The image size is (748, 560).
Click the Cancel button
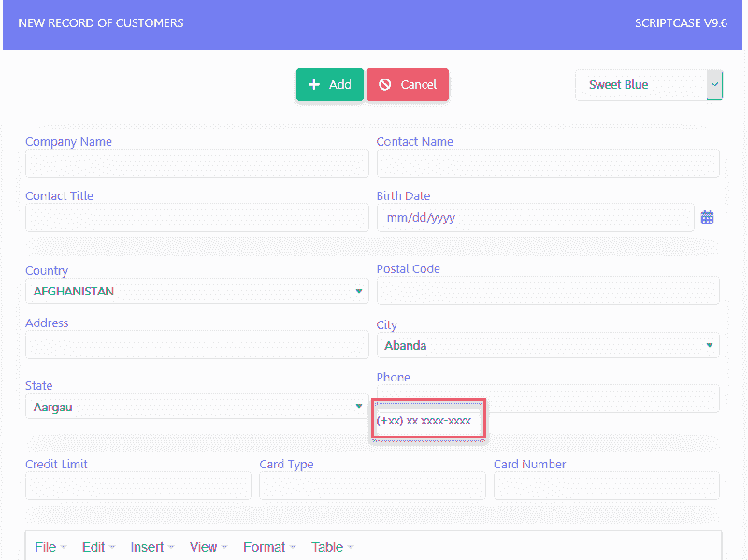[x=408, y=84]
